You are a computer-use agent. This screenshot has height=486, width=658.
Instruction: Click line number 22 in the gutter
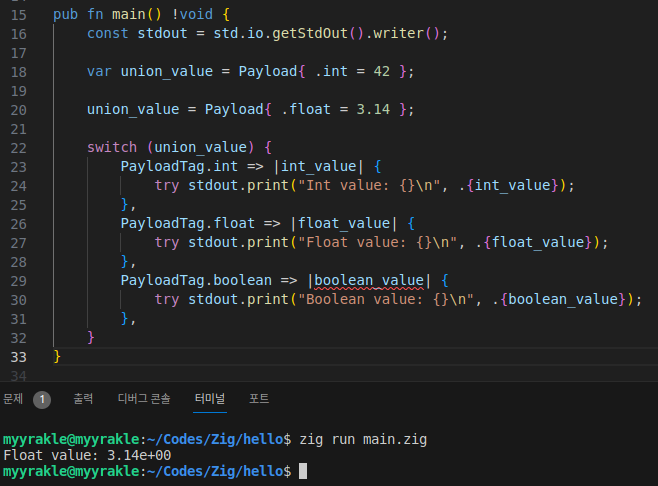(x=19, y=146)
